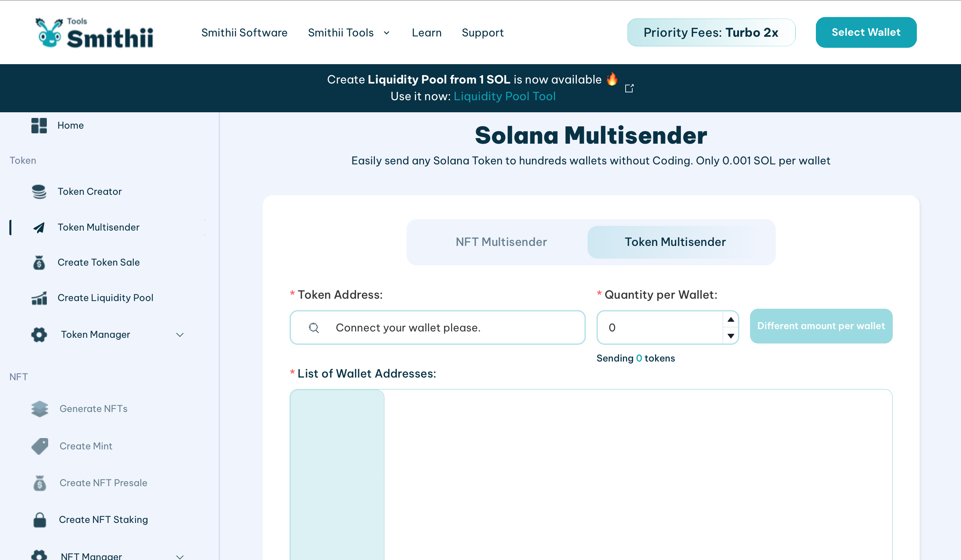Click the Create Liquidity Pool chart icon
This screenshot has height=560, width=961.
tap(39, 298)
